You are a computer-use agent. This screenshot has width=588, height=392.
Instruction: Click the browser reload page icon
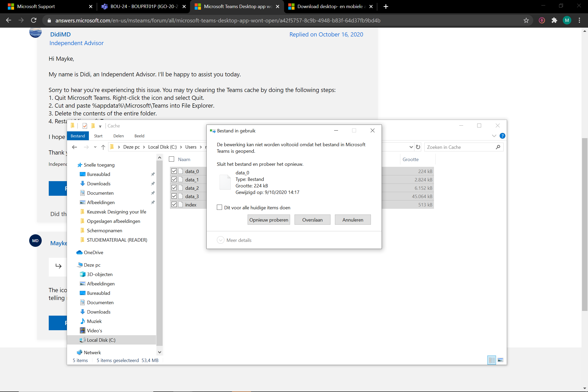pyautogui.click(x=34, y=20)
